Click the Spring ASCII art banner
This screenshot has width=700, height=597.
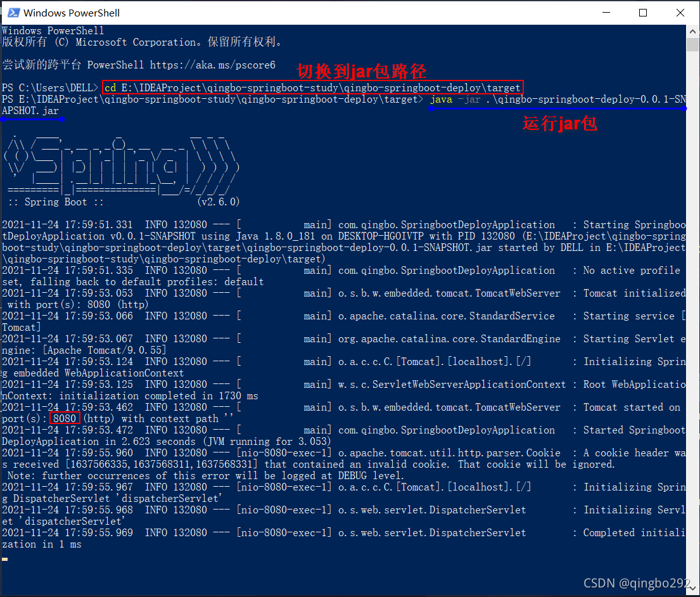pyautogui.click(x=121, y=164)
